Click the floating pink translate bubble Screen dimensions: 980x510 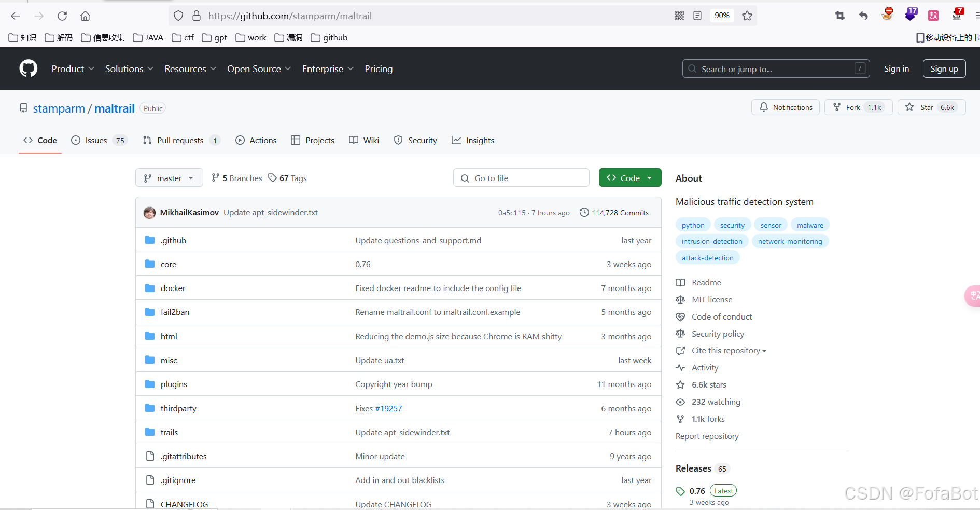[973, 296]
